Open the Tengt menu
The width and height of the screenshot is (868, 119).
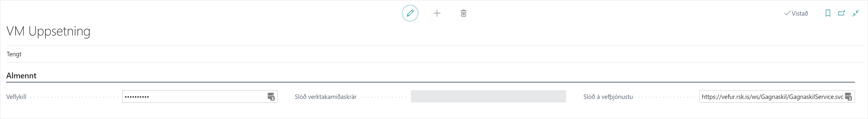pyautogui.click(x=14, y=54)
